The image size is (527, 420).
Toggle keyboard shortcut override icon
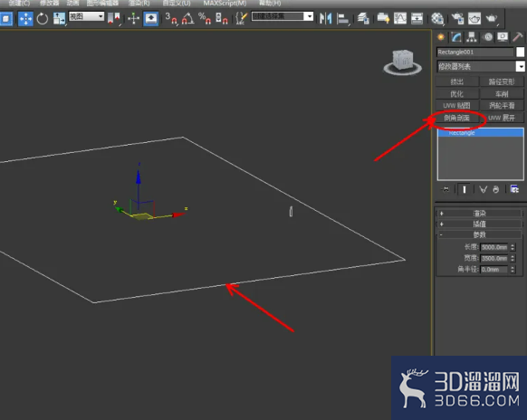[x=150, y=18]
